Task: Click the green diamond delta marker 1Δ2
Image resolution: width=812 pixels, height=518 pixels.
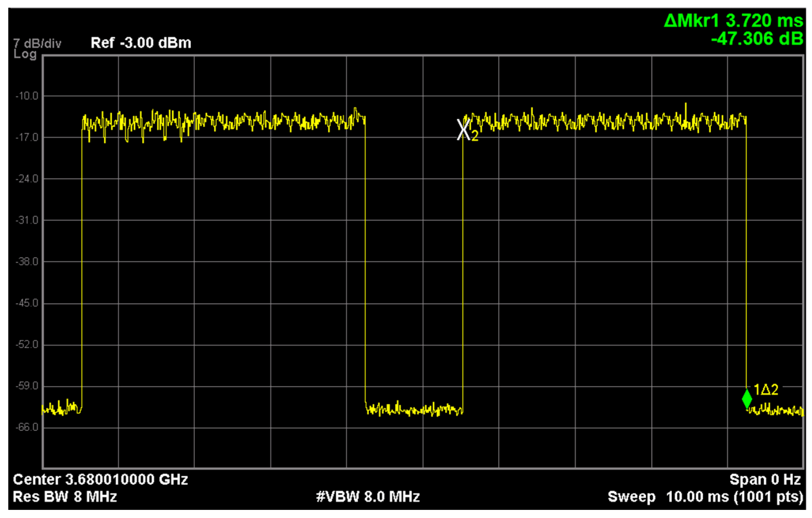Action: click(747, 398)
